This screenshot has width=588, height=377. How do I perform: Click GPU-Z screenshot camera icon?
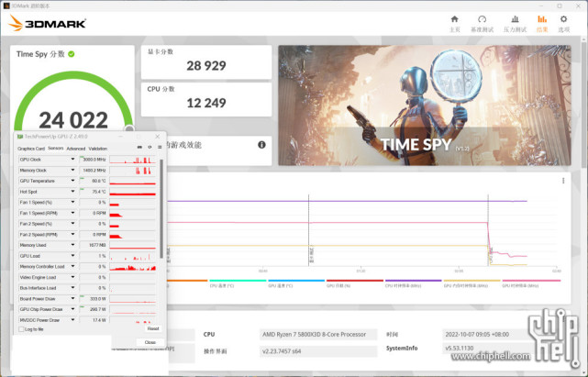(139, 148)
